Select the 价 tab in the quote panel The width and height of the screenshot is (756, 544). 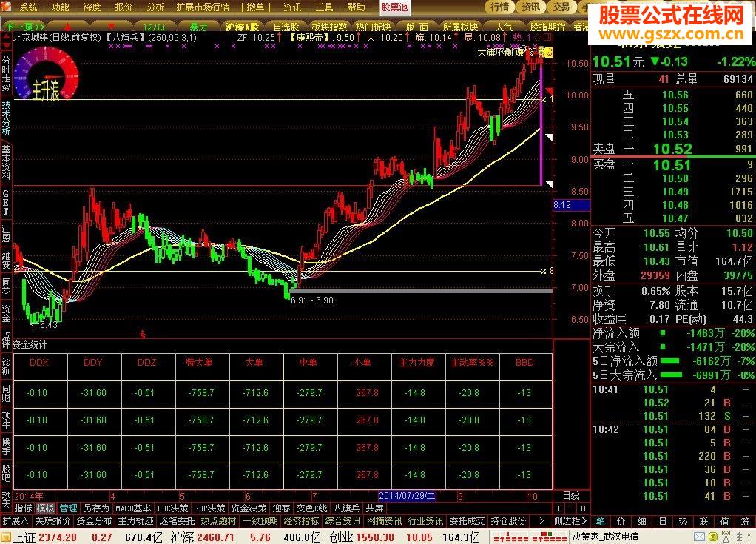coord(621,521)
